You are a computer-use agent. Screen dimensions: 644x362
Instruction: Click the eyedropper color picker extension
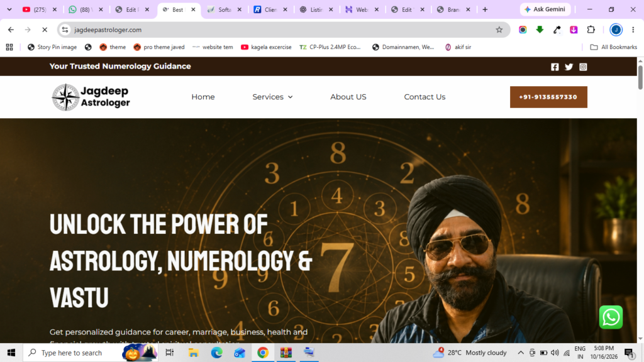click(x=557, y=30)
